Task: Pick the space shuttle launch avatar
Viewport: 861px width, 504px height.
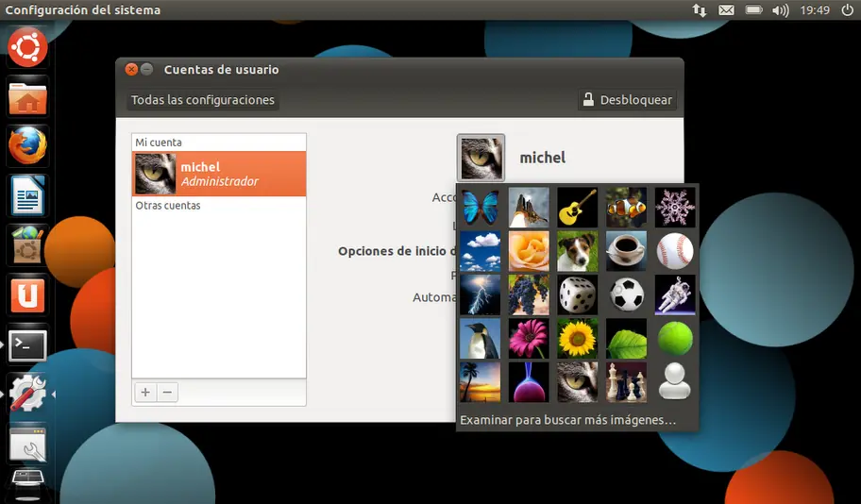Action: click(x=529, y=208)
